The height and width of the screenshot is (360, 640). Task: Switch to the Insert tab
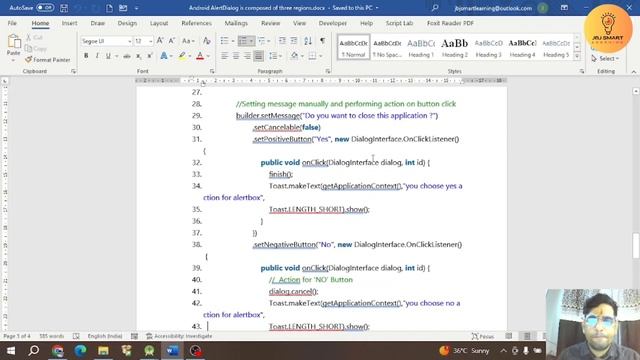[x=69, y=23]
